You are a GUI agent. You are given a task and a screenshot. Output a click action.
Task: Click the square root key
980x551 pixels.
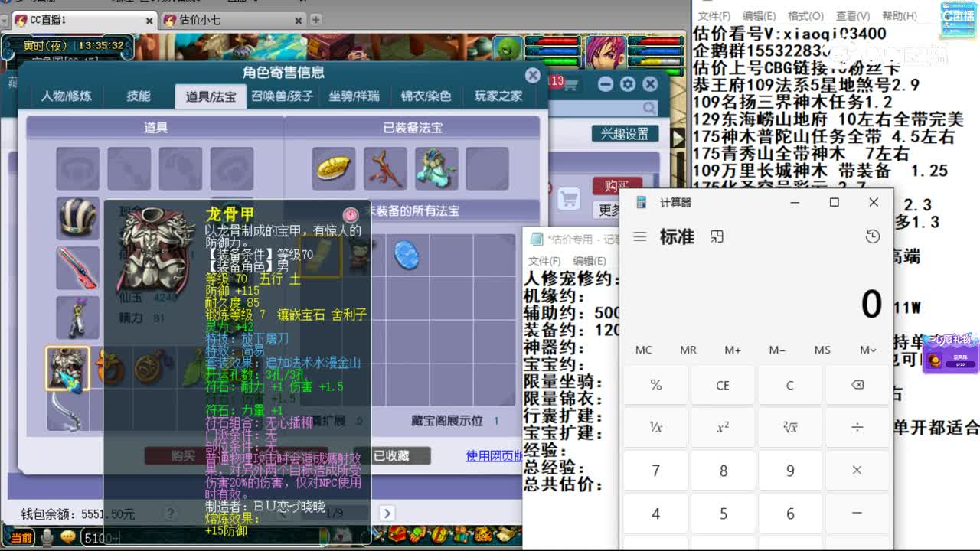(x=790, y=428)
